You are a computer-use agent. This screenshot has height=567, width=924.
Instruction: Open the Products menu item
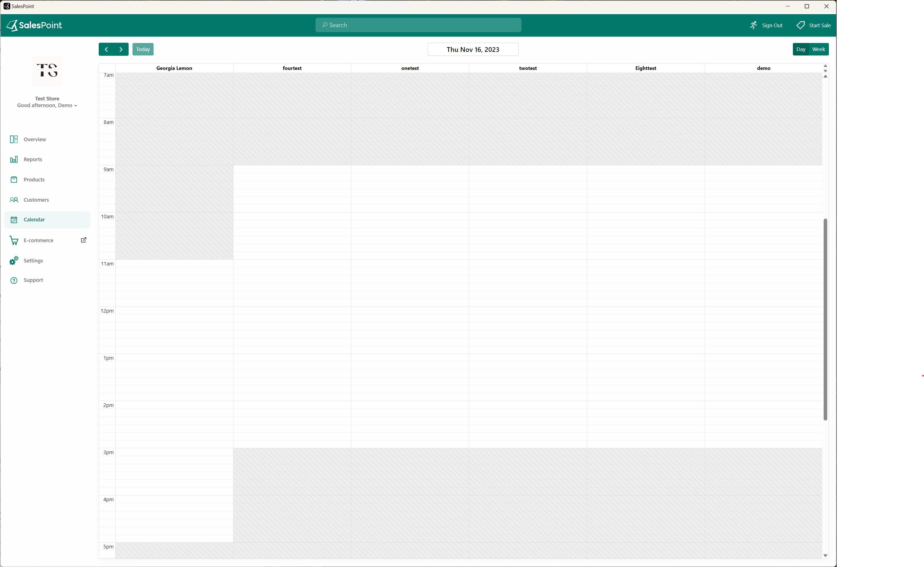47,179
